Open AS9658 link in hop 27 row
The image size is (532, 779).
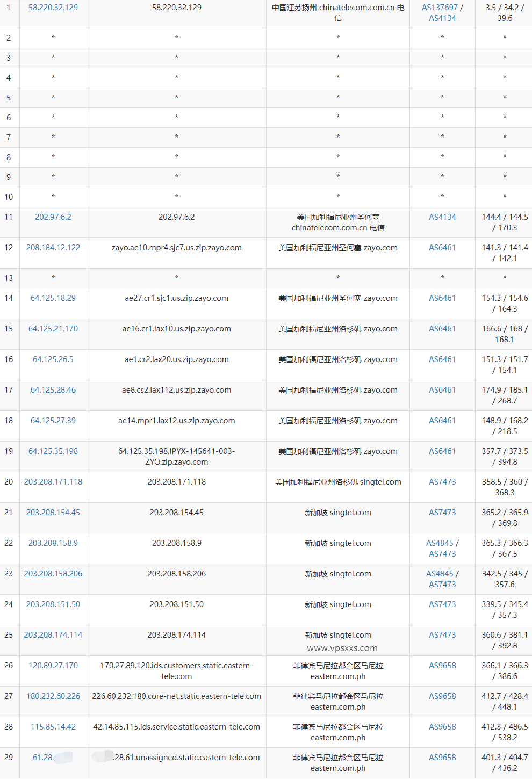point(442,696)
